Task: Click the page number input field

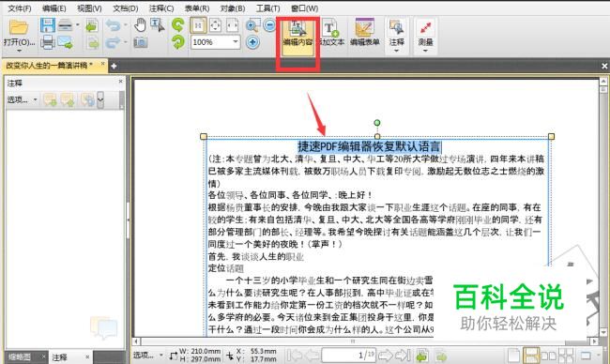Action: point(348,355)
